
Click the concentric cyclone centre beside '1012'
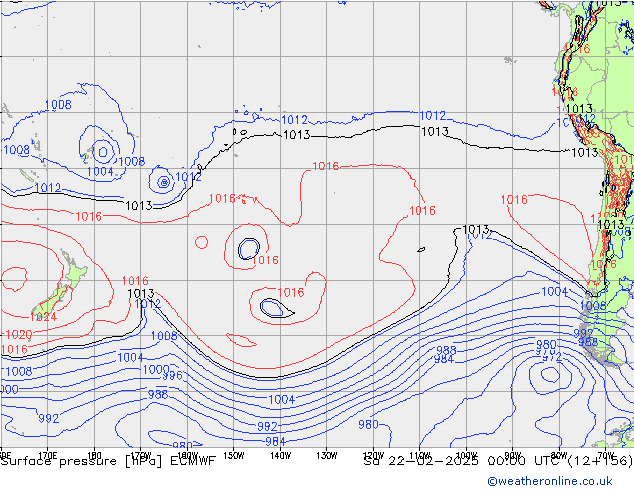click(164, 182)
